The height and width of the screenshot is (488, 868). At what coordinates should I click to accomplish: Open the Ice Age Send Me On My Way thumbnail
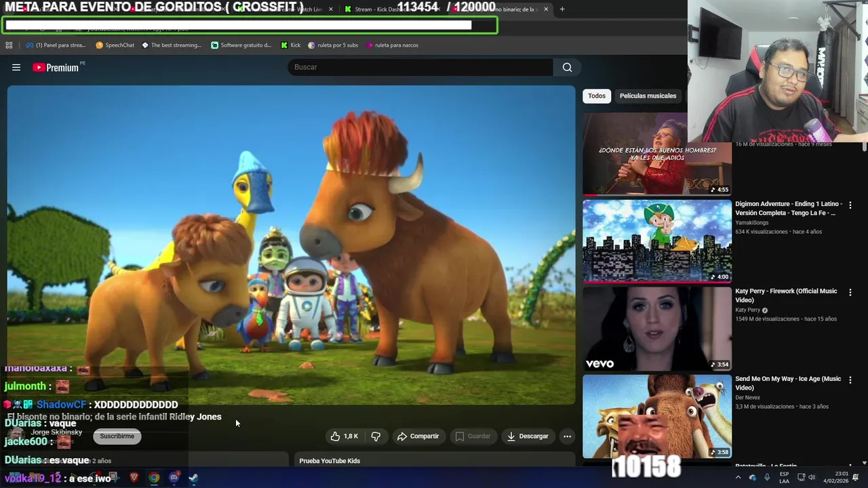657,415
